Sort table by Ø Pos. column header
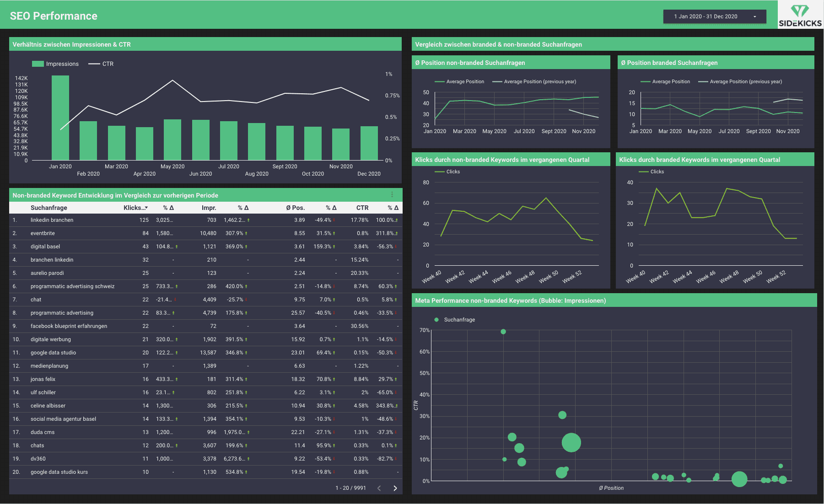 296,208
